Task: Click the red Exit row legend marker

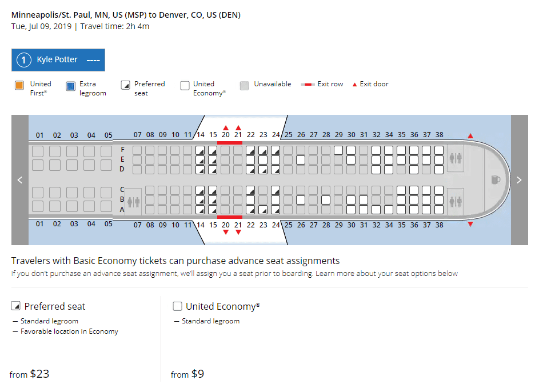Action: (x=309, y=83)
